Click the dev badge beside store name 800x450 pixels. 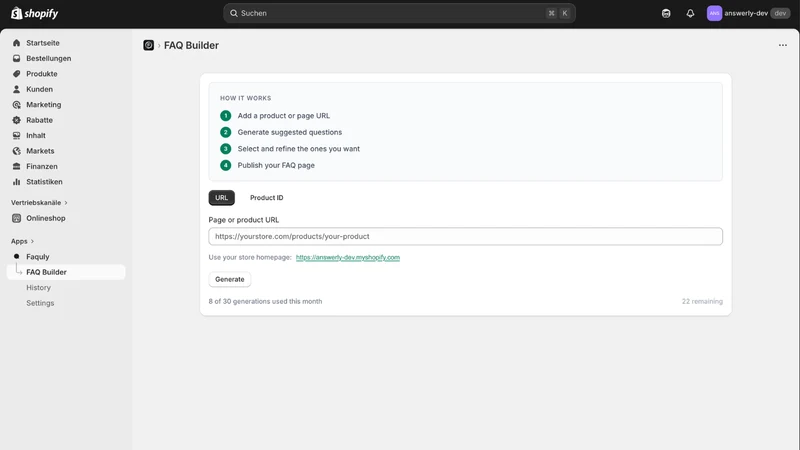pyautogui.click(x=780, y=13)
